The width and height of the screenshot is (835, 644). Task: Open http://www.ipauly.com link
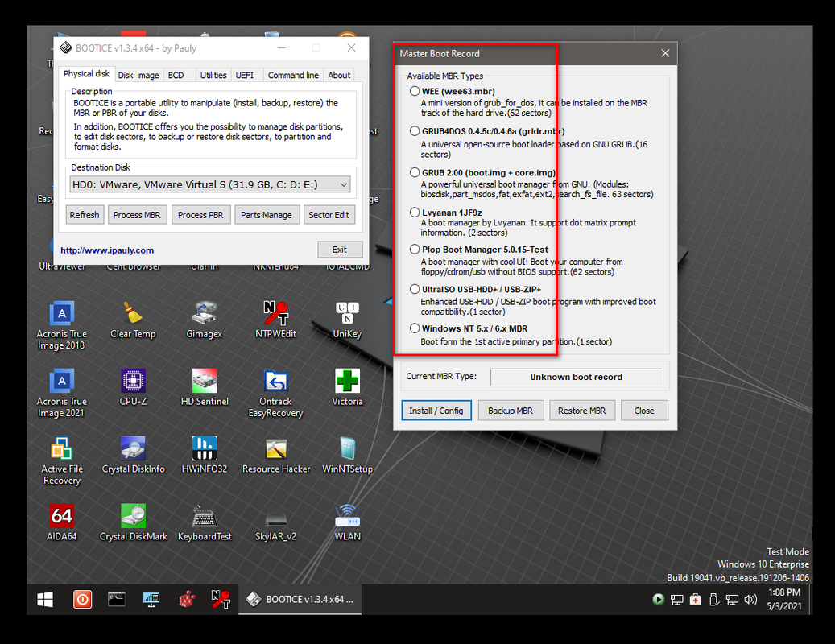107,250
